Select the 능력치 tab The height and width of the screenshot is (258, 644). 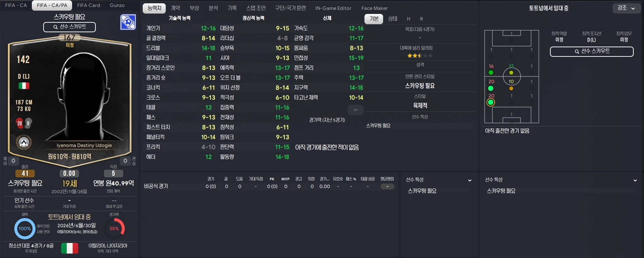click(154, 8)
